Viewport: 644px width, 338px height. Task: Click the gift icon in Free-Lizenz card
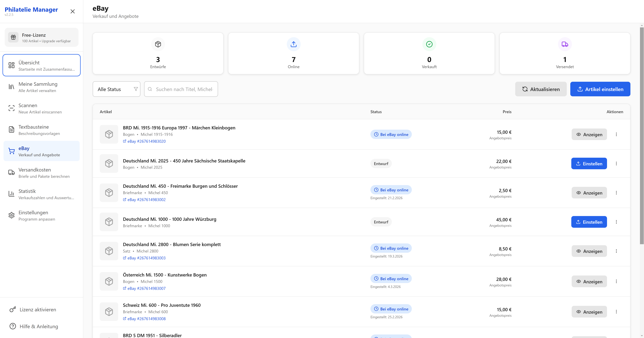pyautogui.click(x=13, y=37)
